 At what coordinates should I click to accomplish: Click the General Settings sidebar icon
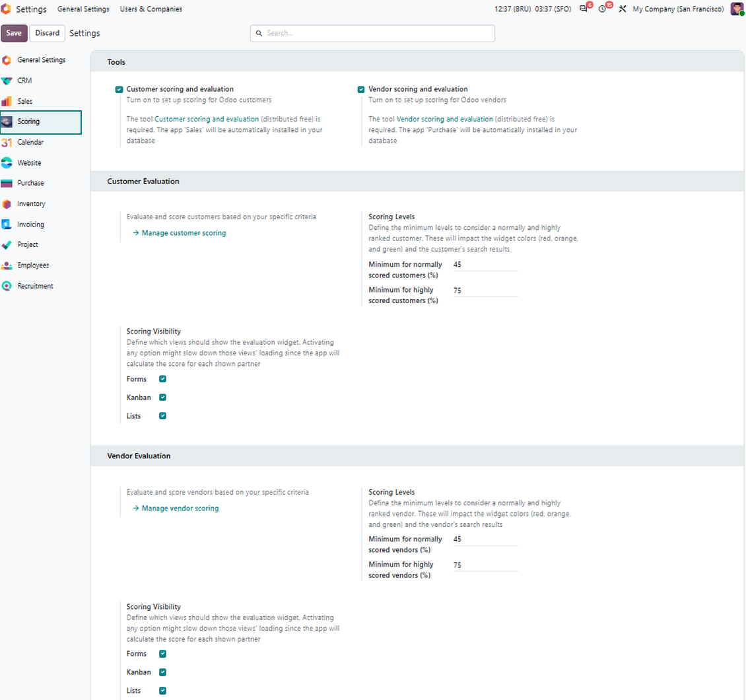tap(6, 60)
